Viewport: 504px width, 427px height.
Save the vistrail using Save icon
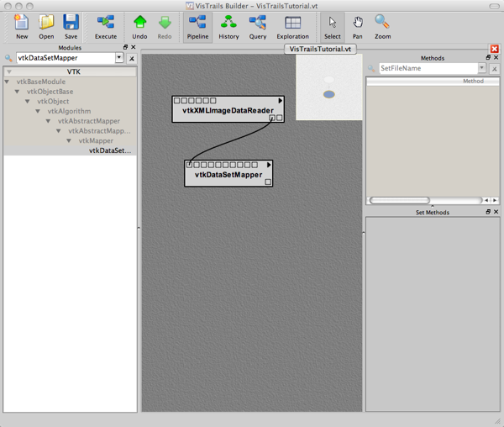click(x=71, y=23)
